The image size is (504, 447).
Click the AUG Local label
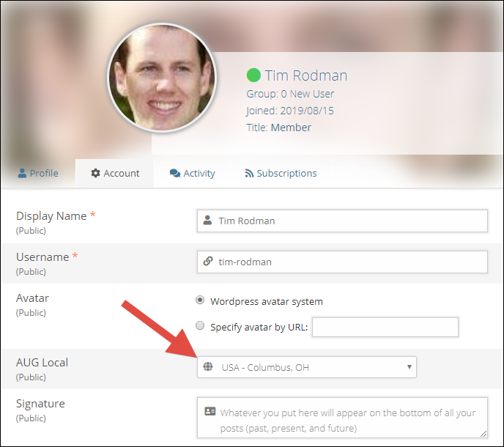[x=42, y=363]
